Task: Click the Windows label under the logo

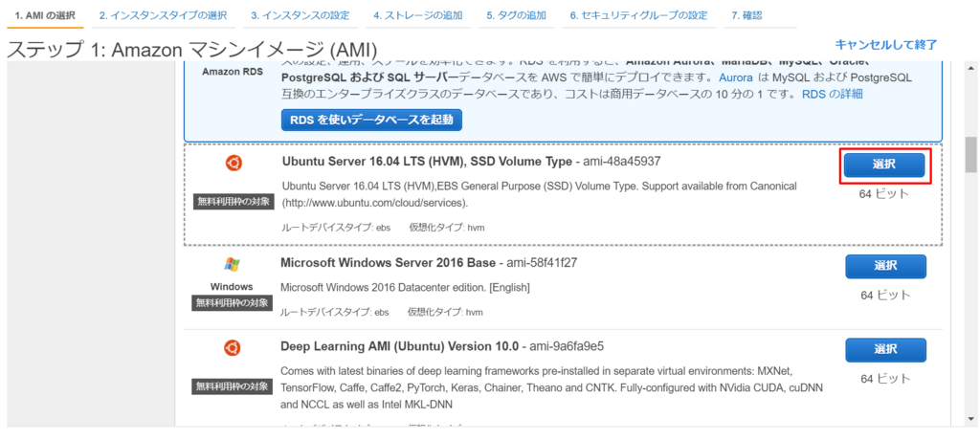Action: pyautogui.click(x=232, y=287)
